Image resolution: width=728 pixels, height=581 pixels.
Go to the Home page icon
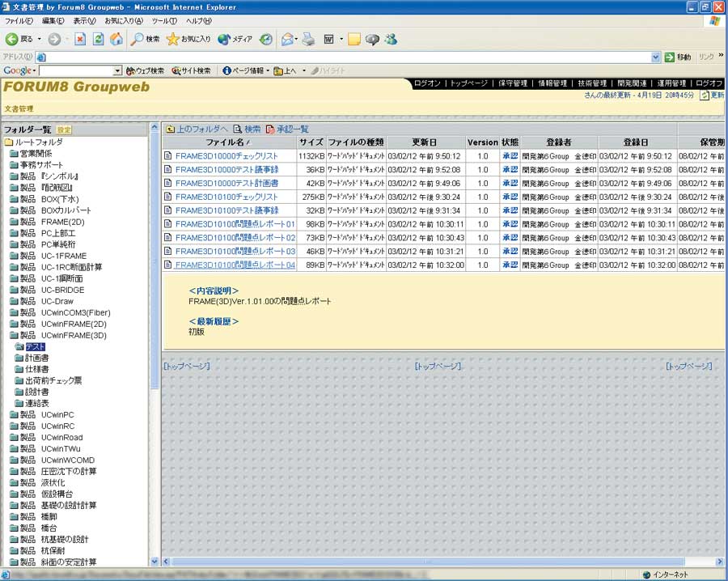pos(116,40)
